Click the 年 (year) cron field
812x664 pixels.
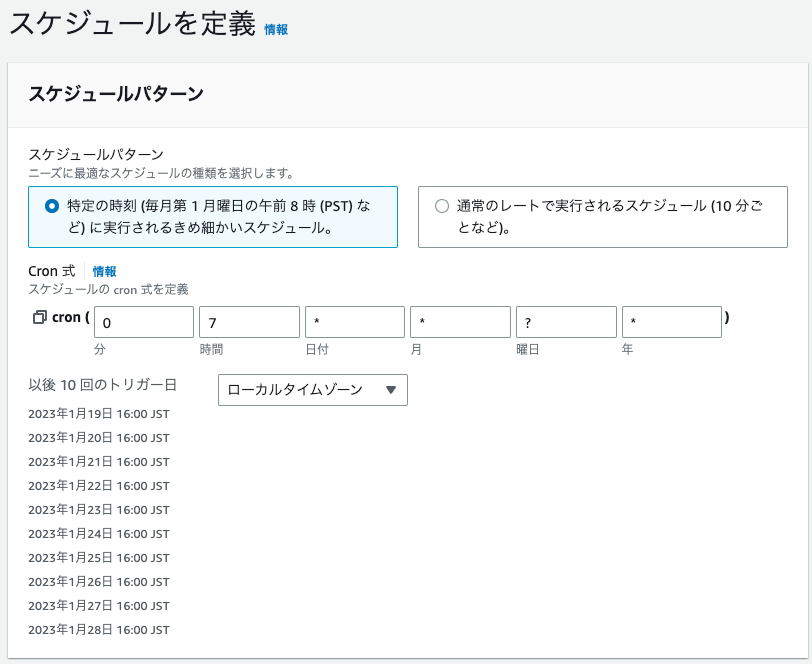tap(670, 321)
